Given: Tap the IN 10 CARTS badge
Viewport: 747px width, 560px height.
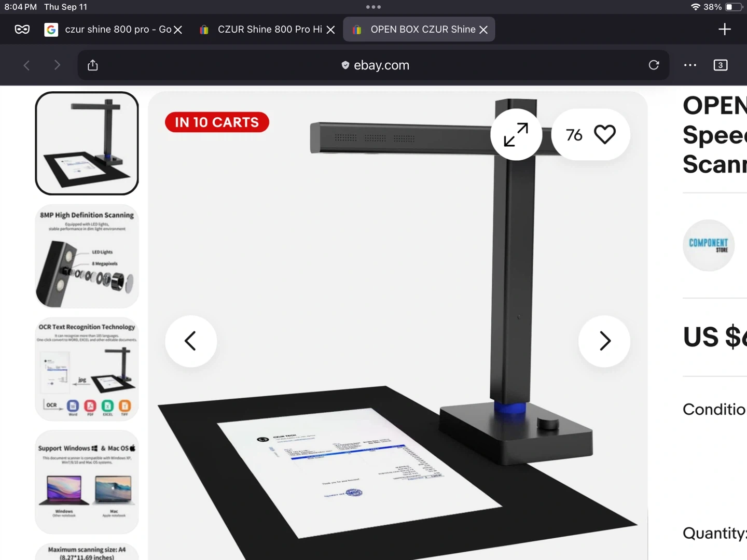Looking at the screenshot, I should pos(217,122).
